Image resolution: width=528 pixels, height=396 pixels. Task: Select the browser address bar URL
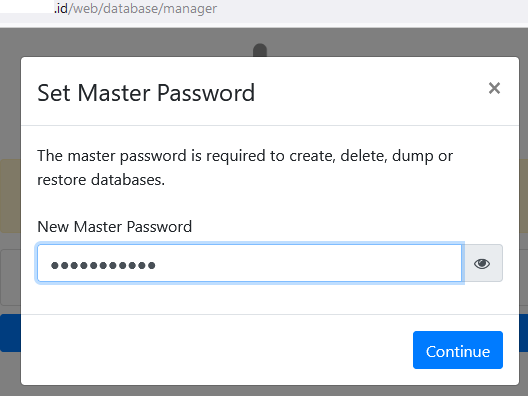135,9
